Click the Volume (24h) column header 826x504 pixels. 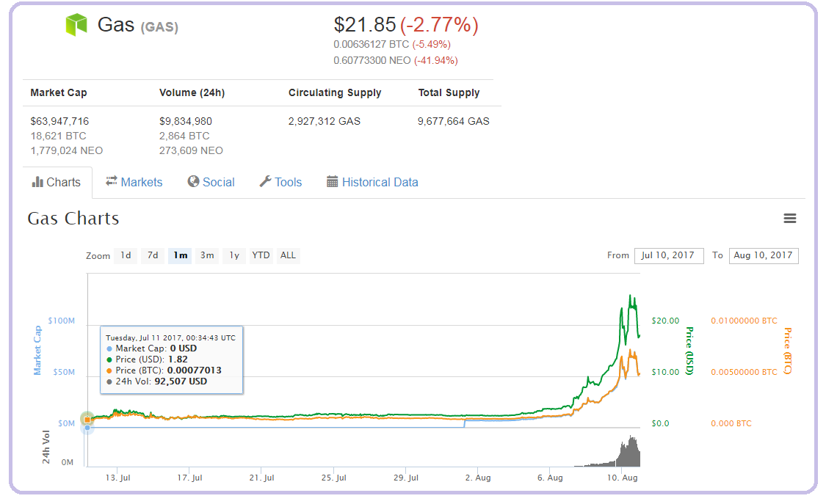click(192, 92)
